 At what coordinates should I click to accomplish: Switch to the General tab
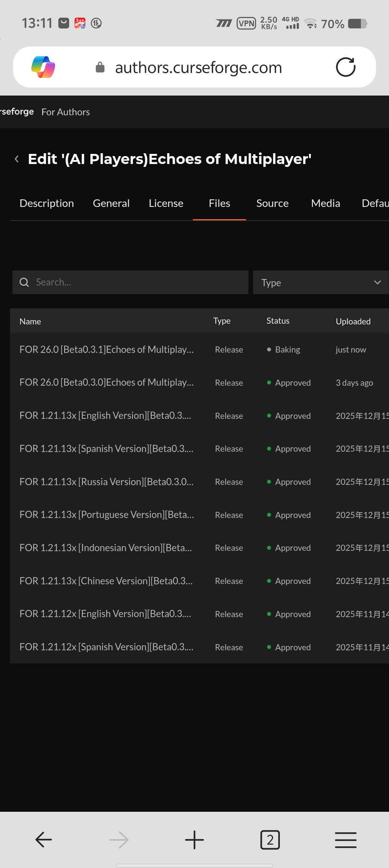pyautogui.click(x=111, y=203)
